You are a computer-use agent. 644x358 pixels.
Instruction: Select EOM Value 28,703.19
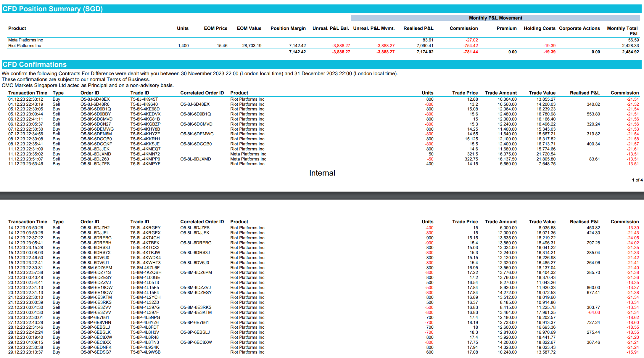point(252,46)
